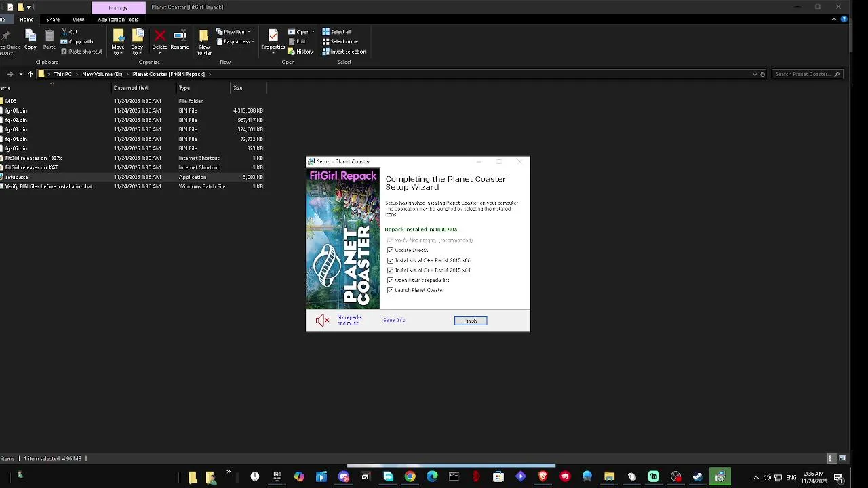Switch to the Share ribbon tab
Viewport: 868px width, 488px height.
point(53,19)
